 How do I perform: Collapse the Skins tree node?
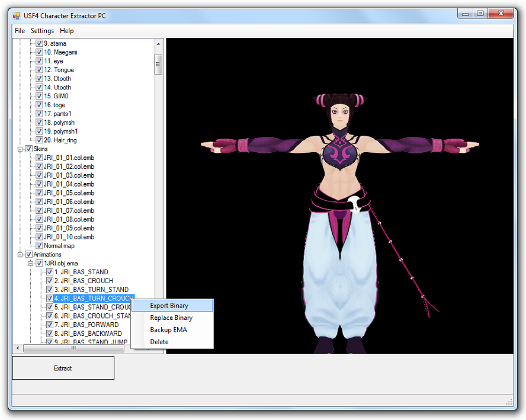click(x=20, y=149)
